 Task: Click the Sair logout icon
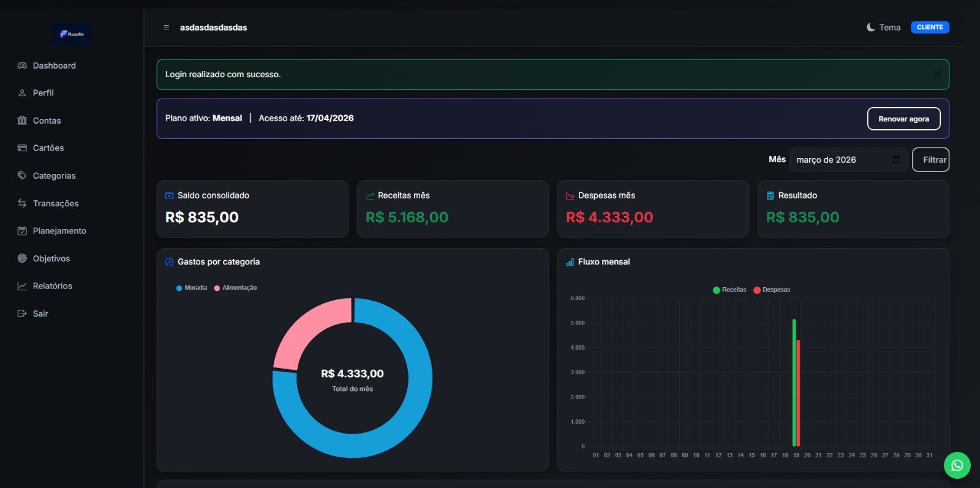22,313
